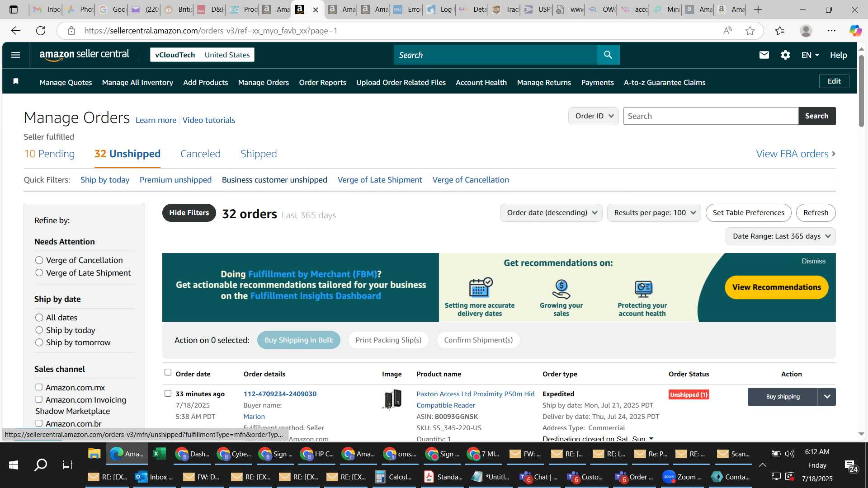Check the Amazon.com.mx sales channel

pyautogui.click(x=39, y=387)
